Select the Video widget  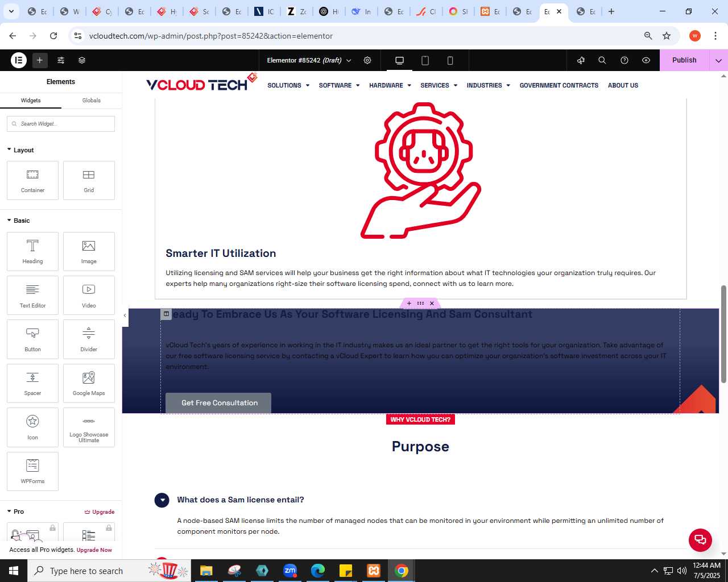[89, 295]
